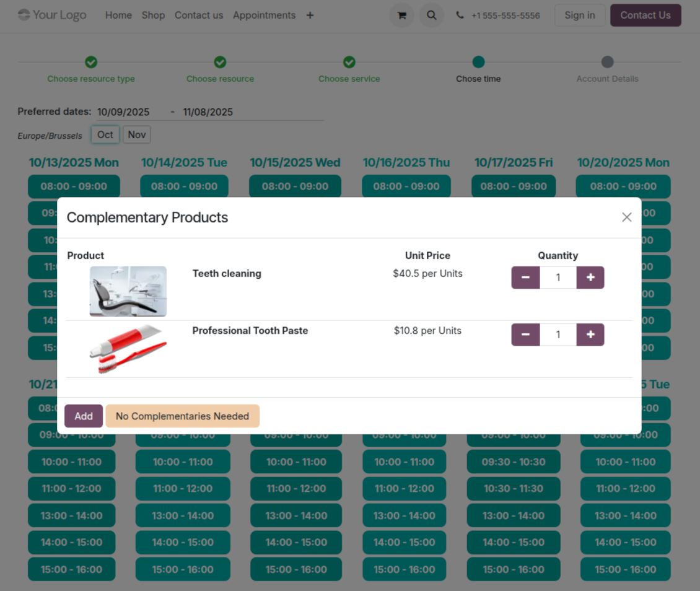Choose No Complementaries Needed
This screenshot has width=700, height=591.
click(x=182, y=416)
